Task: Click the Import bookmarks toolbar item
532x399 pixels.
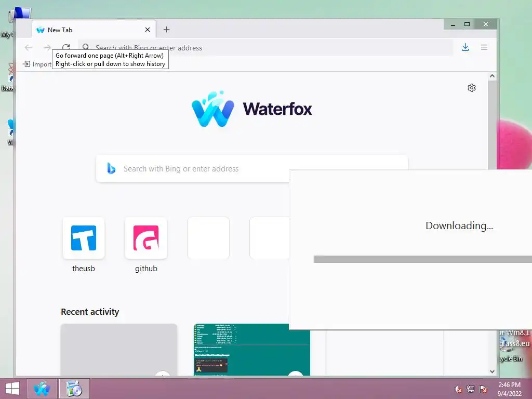Action: click(x=37, y=64)
